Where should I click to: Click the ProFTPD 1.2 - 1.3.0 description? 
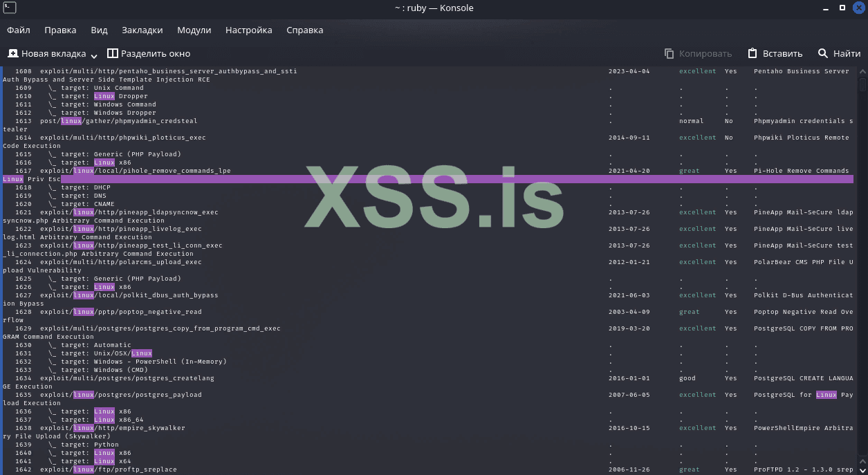pos(804,469)
